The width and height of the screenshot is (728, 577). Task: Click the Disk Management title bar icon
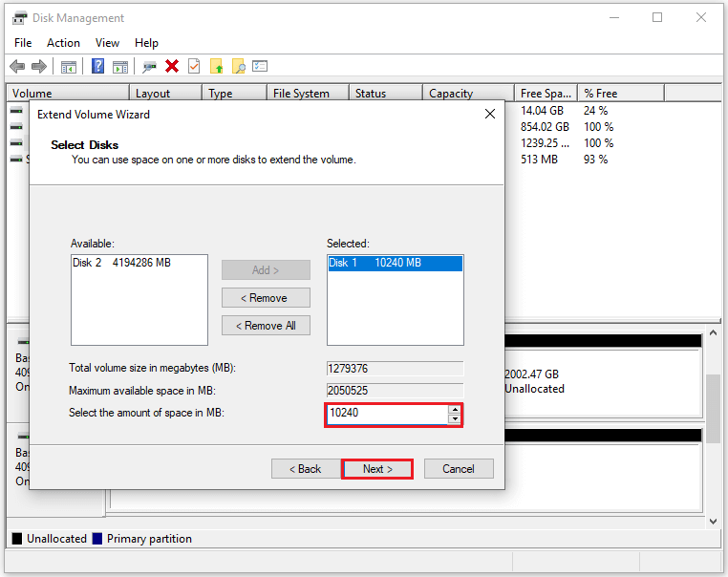pyautogui.click(x=19, y=18)
